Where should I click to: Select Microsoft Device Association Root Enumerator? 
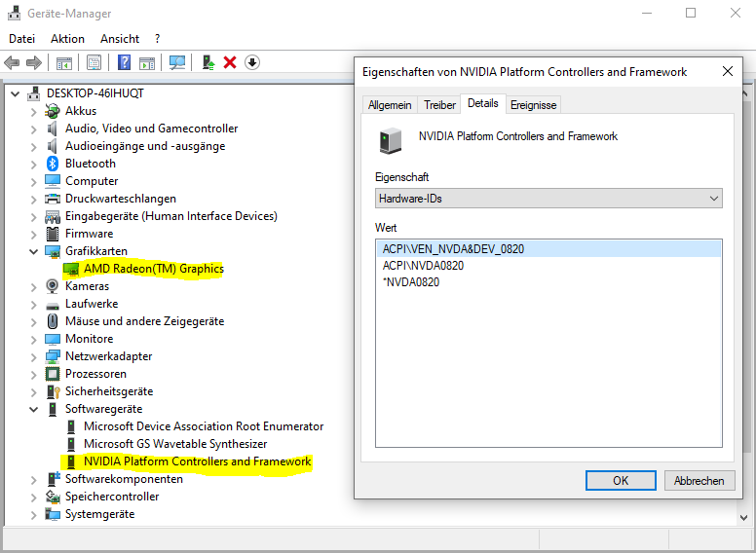point(204,426)
